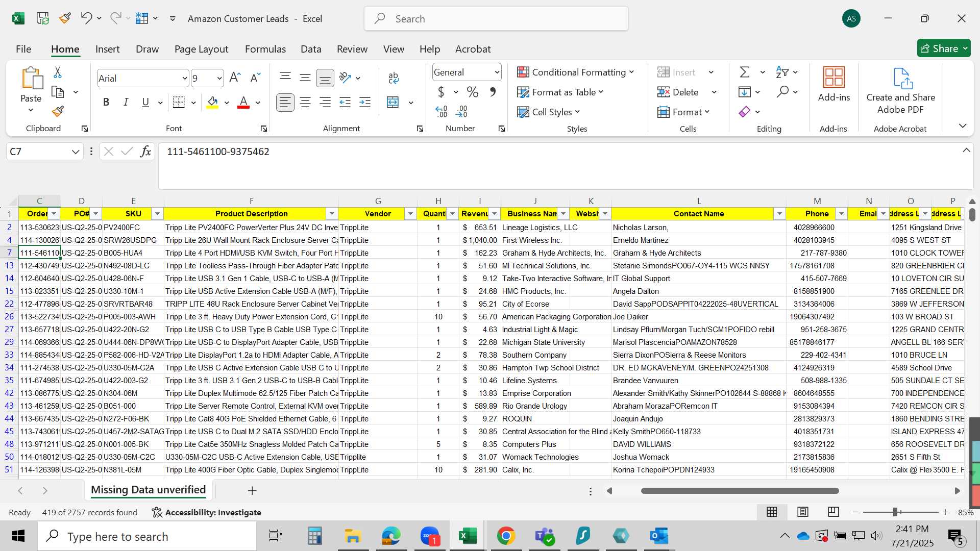Click the AutoSum sigma icon

[x=745, y=72]
